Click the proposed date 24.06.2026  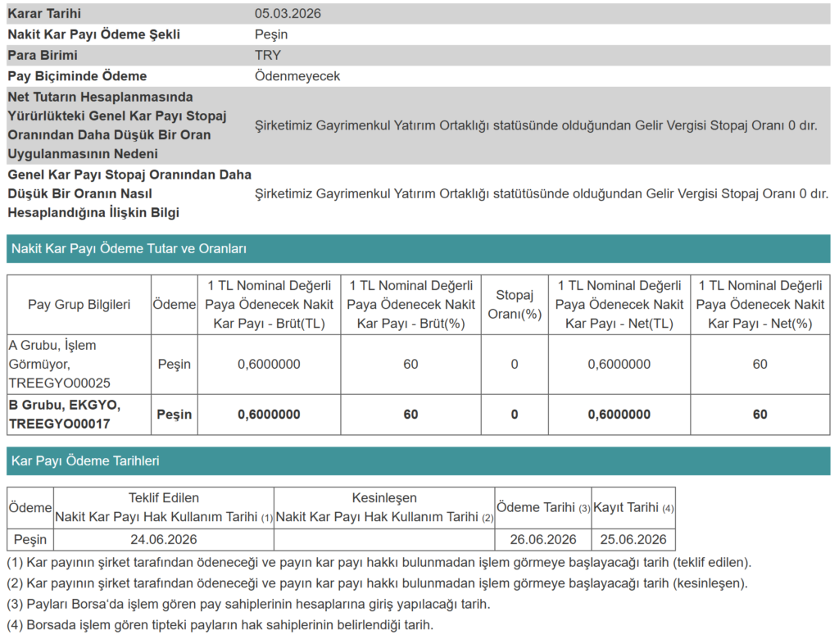click(164, 539)
